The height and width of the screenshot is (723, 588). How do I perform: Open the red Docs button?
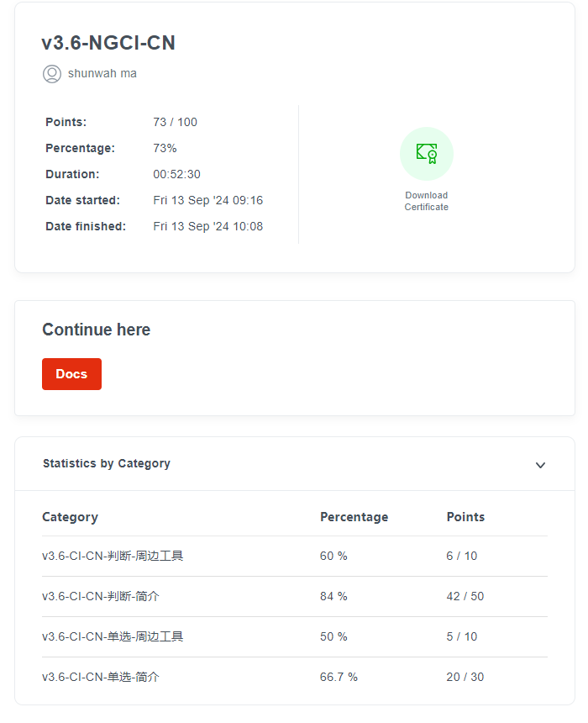click(71, 374)
